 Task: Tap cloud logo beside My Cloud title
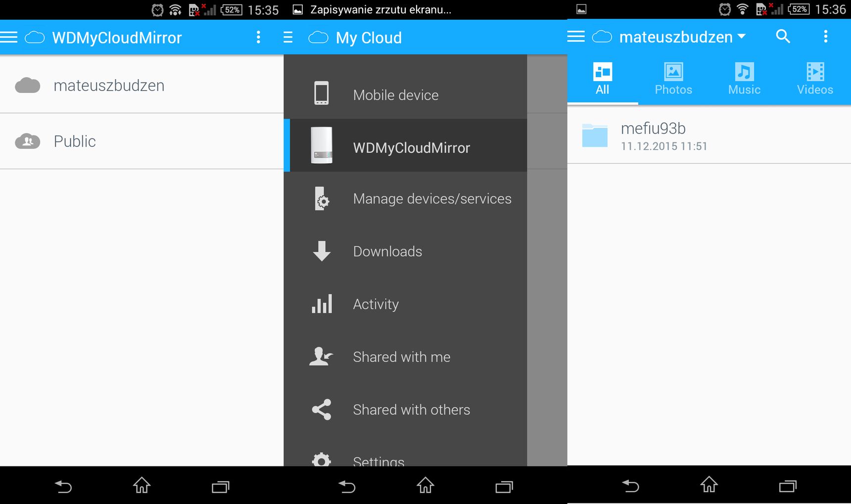(318, 38)
